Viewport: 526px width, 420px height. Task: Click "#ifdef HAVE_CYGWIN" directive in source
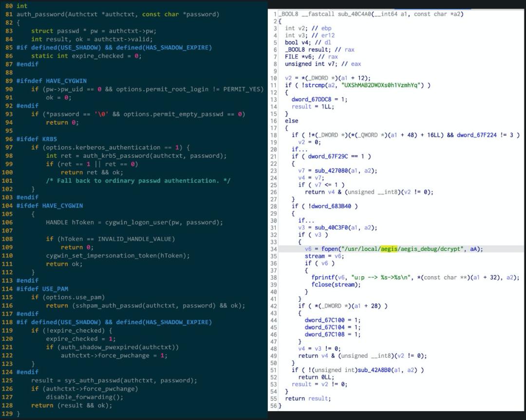[x=50, y=206]
